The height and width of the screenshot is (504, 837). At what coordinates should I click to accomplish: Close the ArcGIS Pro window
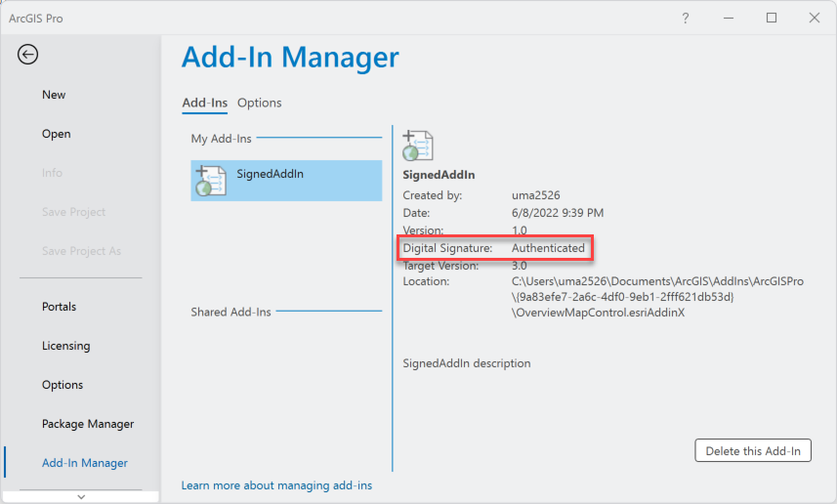(814, 19)
